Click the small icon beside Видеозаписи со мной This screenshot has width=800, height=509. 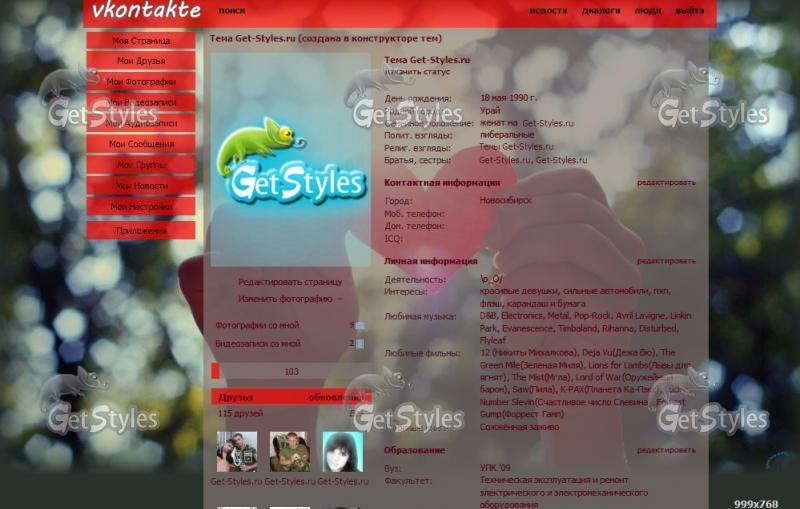tap(359, 344)
